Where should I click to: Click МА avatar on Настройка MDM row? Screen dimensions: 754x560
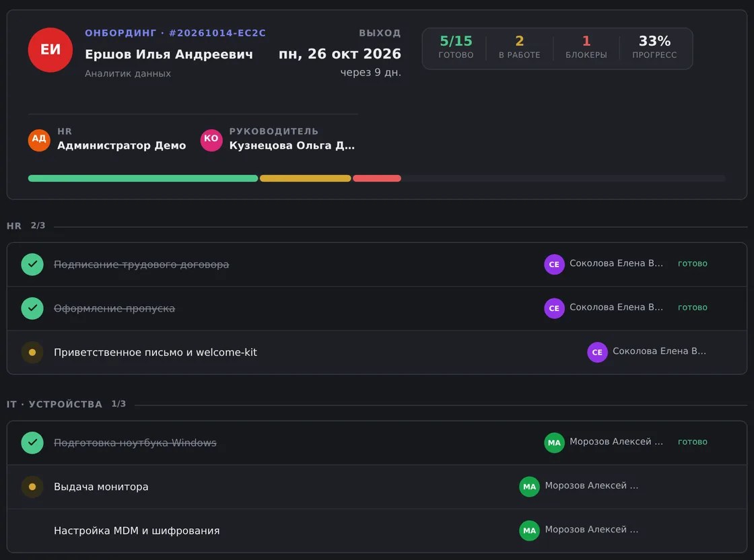pos(529,530)
